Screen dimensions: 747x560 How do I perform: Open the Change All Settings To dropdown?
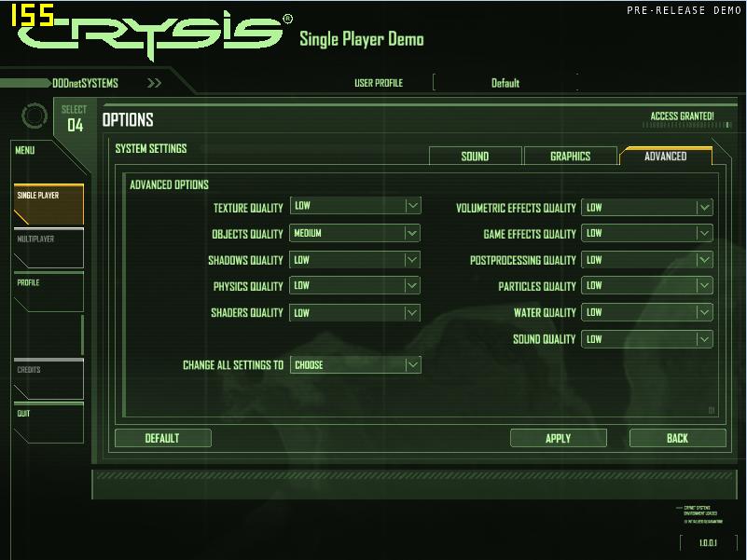click(x=355, y=364)
